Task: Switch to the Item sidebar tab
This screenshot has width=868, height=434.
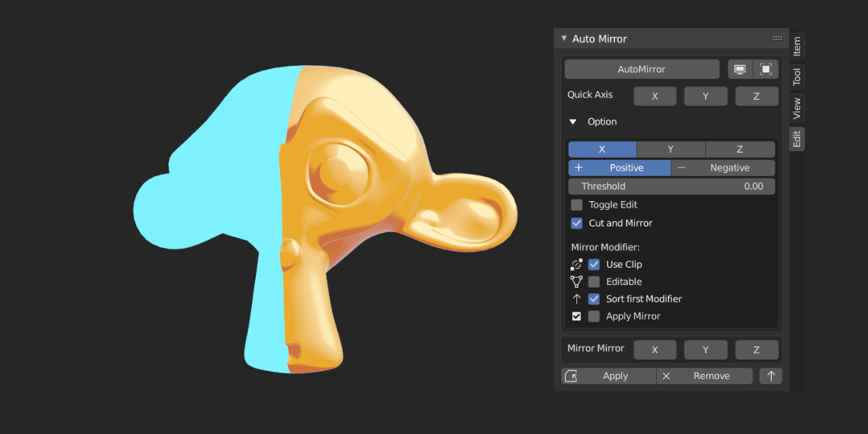Action: tap(796, 46)
